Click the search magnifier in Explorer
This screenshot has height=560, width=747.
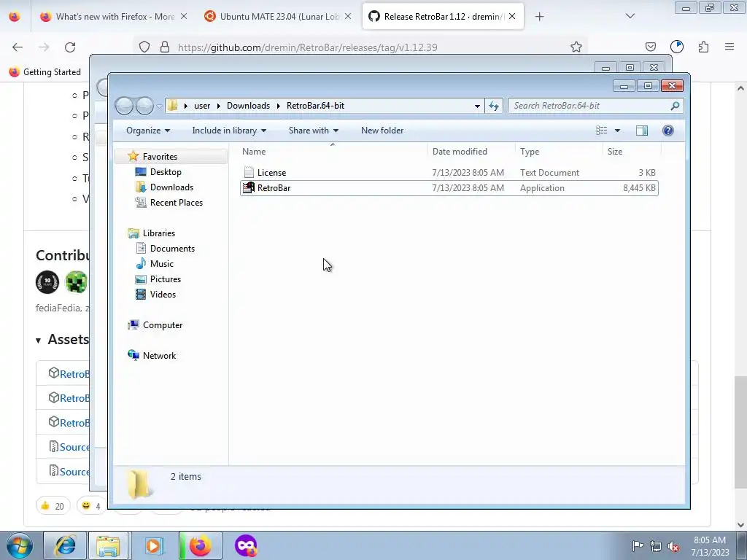[x=675, y=106]
